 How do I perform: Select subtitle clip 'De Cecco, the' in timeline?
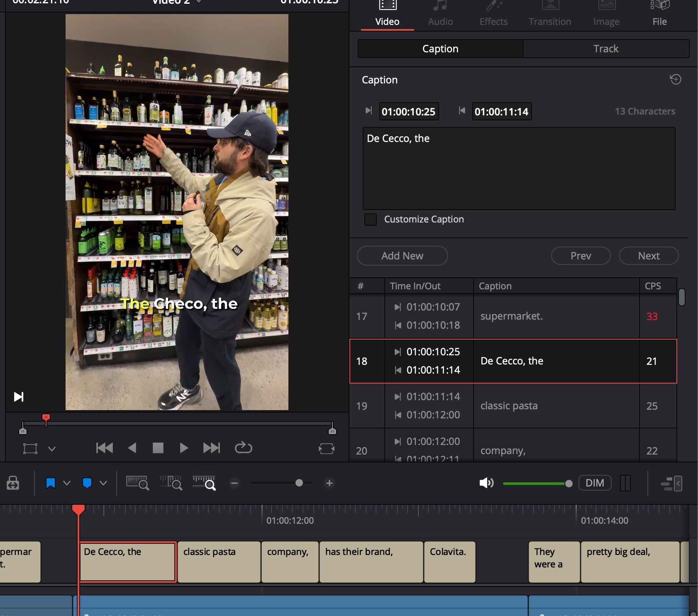128,562
